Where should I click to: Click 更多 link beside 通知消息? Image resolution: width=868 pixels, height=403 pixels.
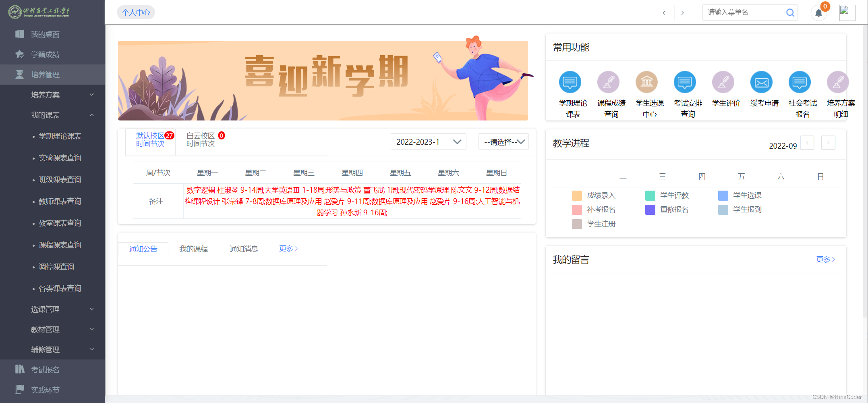pyautogui.click(x=288, y=249)
